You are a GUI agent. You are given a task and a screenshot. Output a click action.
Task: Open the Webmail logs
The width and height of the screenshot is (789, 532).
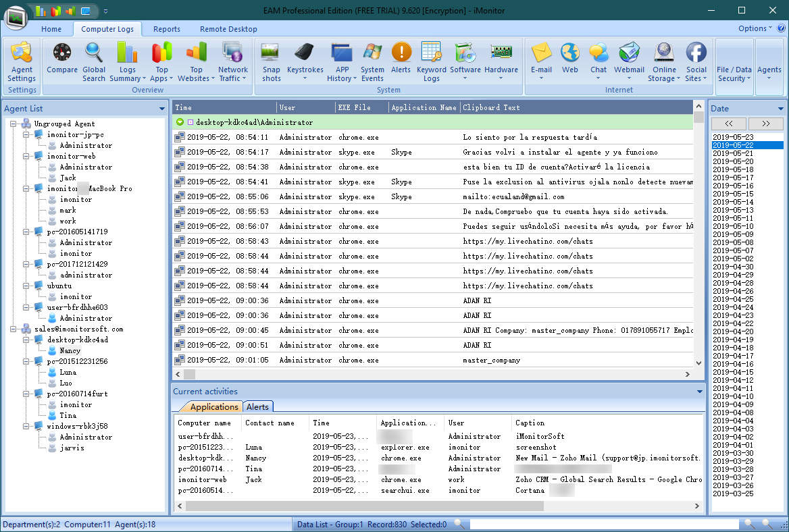629,62
